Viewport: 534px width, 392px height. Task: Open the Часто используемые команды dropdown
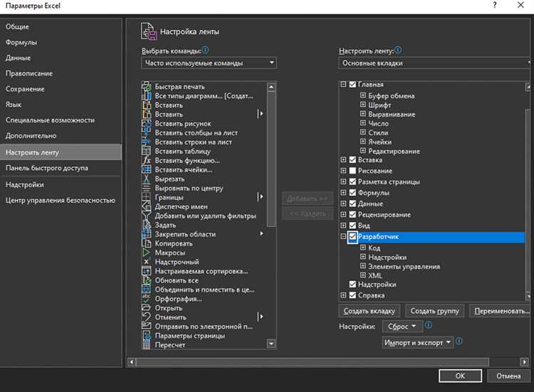coord(209,63)
